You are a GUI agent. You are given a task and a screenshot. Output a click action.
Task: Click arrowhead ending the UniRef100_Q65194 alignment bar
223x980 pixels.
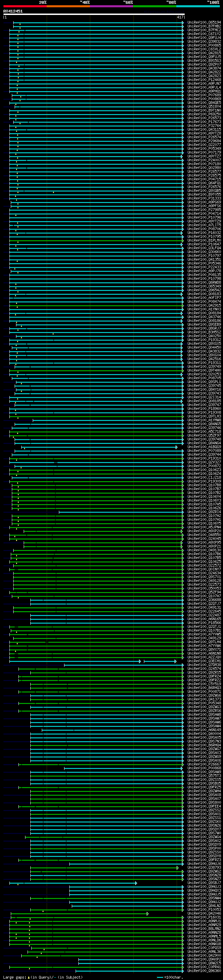[183, 23]
